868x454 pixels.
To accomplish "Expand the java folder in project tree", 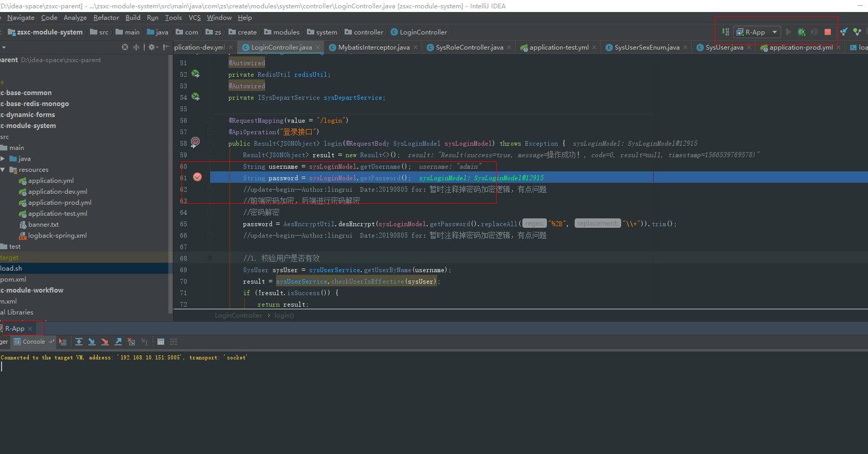I will [x=3, y=159].
